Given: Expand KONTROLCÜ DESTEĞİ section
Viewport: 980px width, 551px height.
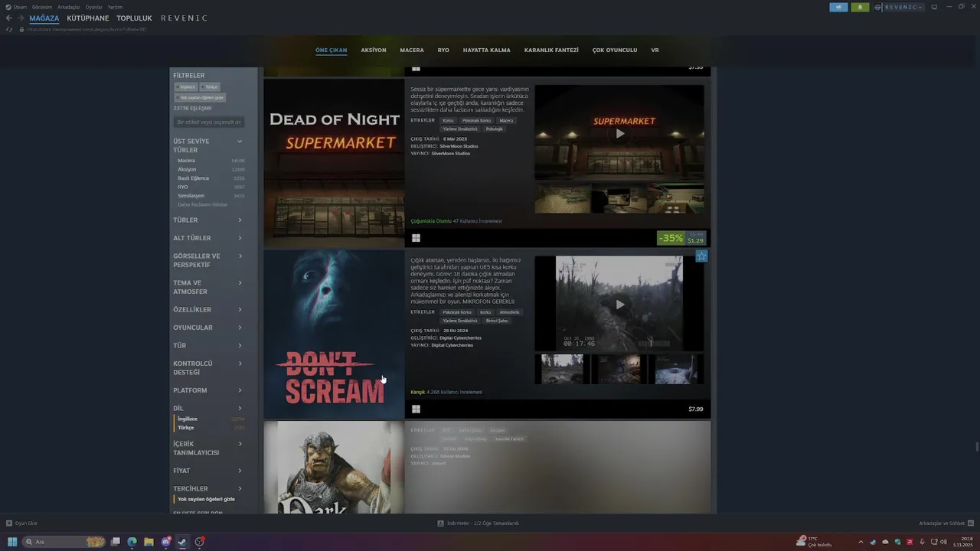Looking at the screenshot, I should click(208, 368).
